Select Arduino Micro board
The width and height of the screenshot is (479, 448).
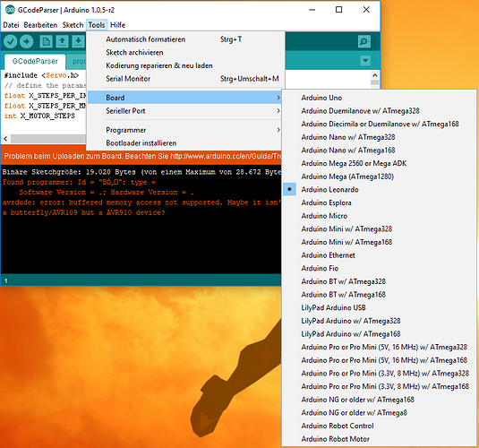pos(380,216)
